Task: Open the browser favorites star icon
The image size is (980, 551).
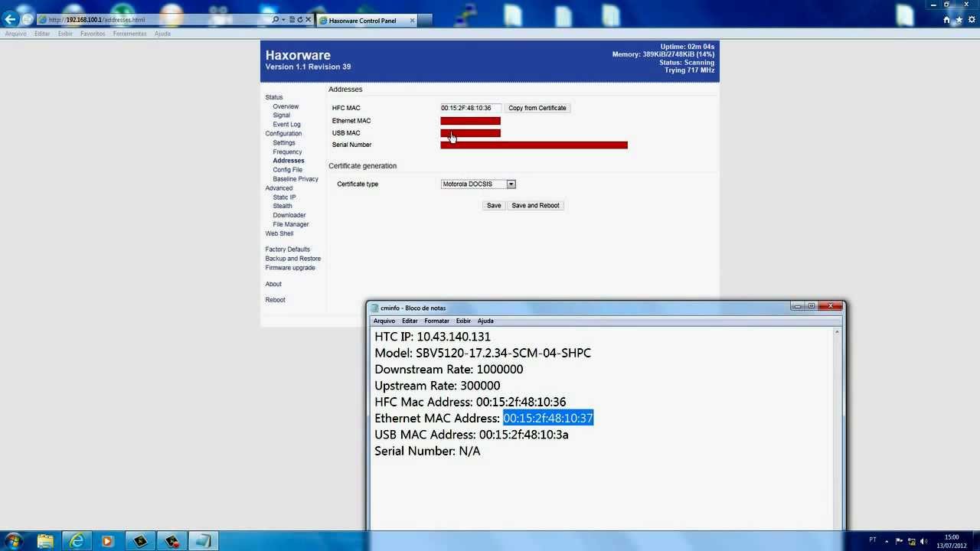Action: click(959, 20)
